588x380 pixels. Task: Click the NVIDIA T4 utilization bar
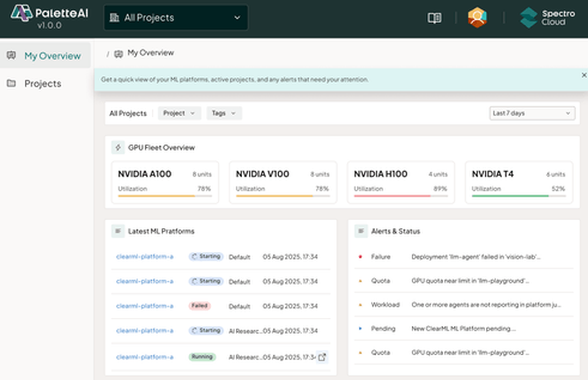(517, 196)
